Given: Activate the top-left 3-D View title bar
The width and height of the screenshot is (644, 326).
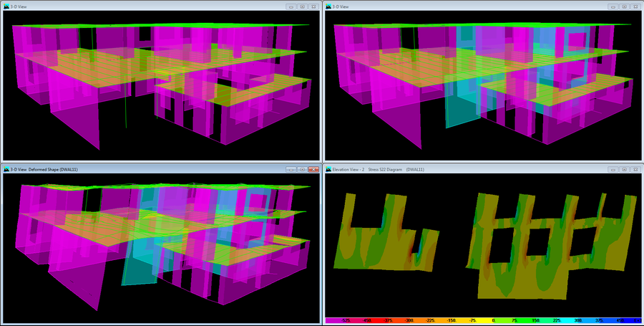Looking at the screenshot, I should point(143,6).
